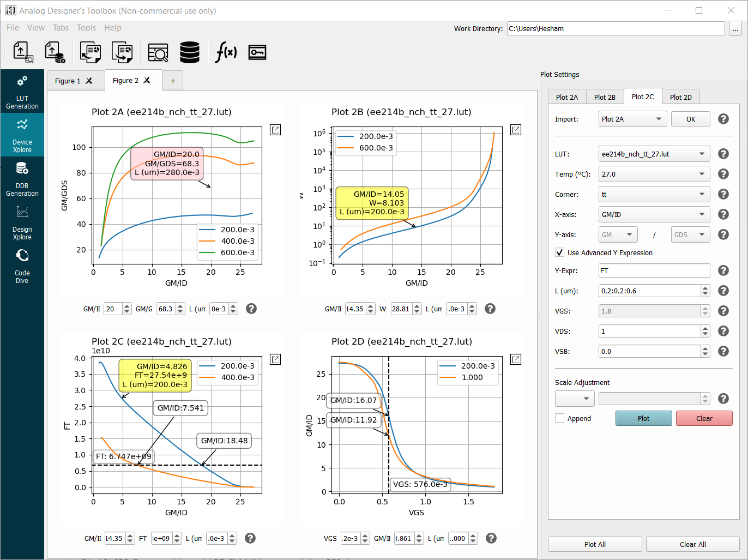The height and width of the screenshot is (560, 748).
Task: Click the help icon below Plot 2B
Action: coord(490,309)
